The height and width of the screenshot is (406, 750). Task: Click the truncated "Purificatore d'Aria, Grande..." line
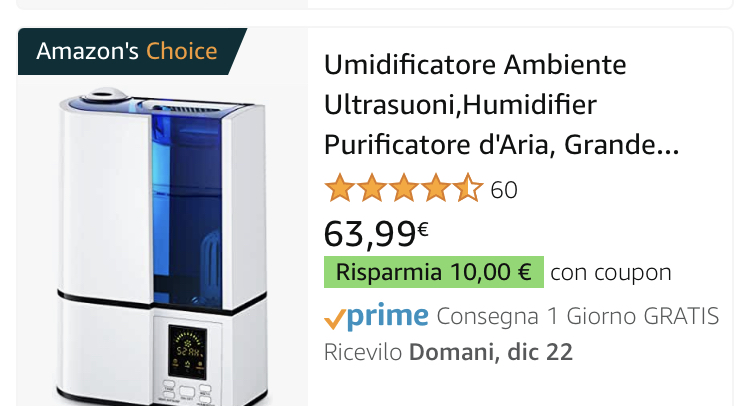point(501,145)
